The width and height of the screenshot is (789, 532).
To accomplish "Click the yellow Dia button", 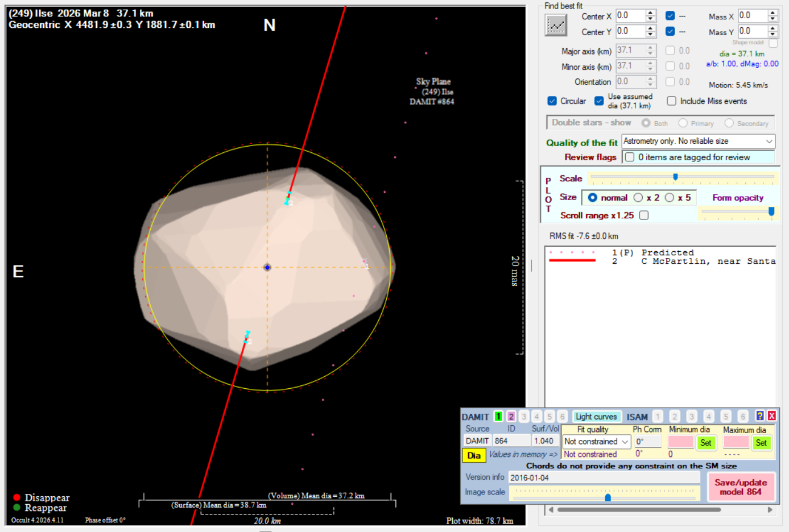I will tap(474, 455).
